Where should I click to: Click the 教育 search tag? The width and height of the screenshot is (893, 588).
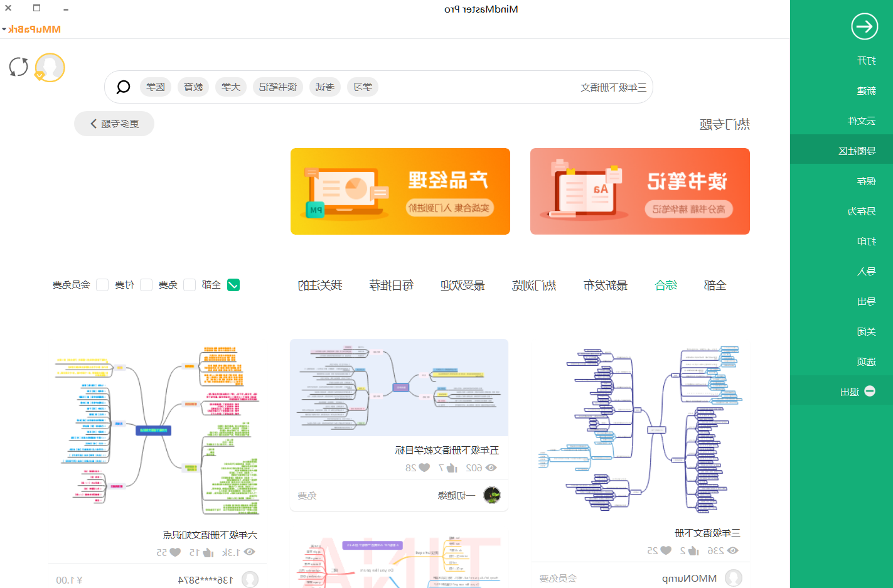193,87
